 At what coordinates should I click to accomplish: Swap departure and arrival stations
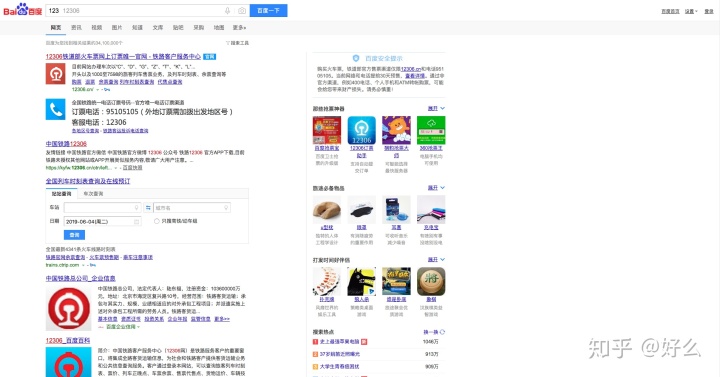click(x=148, y=208)
